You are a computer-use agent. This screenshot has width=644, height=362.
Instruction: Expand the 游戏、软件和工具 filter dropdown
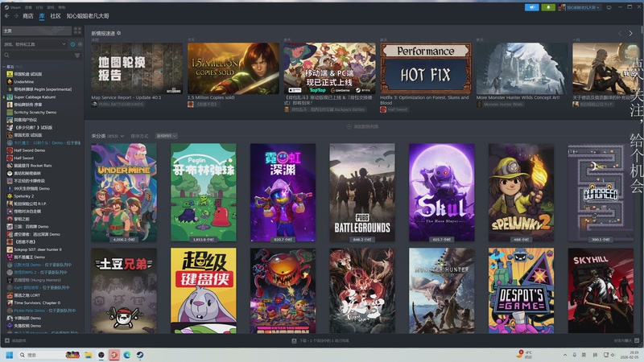(35, 44)
